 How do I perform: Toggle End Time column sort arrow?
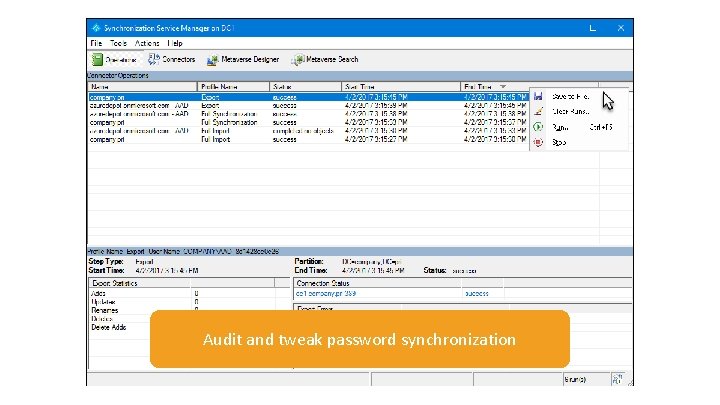point(503,87)
